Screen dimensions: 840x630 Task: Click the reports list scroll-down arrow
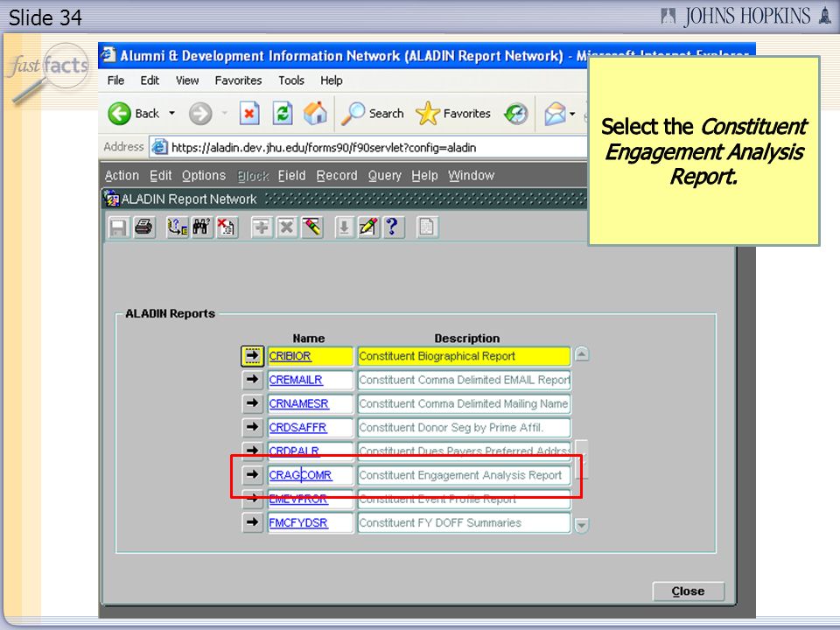582,525
